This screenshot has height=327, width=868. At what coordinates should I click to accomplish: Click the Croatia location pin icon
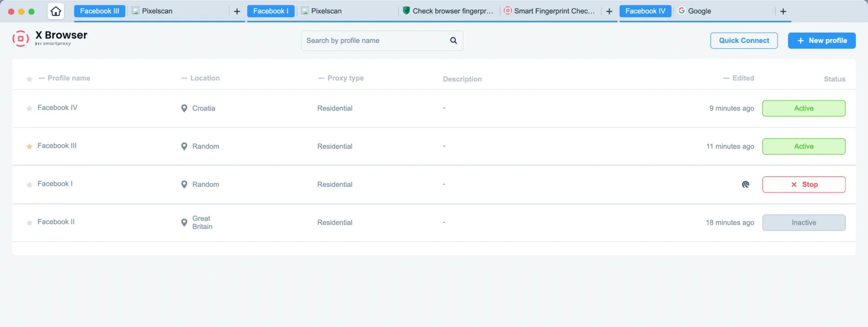pos(184,108)
